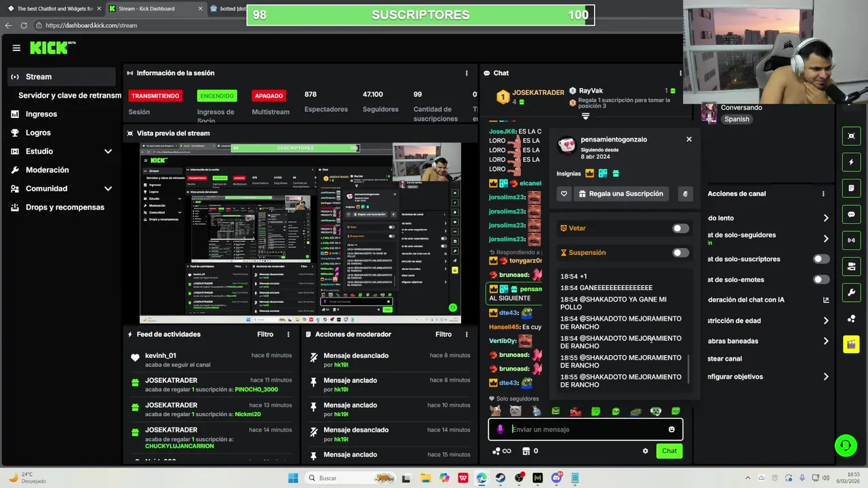This screenshot has height=488, width=868.
Task: Click the purple microphone icon in message box
Action: (x=500, y=429)
